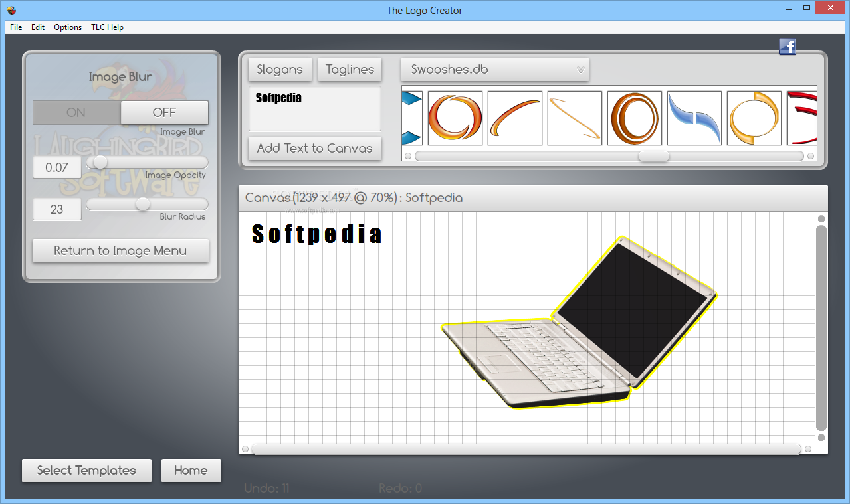The image size is (850, 504).
Task: Select the orange swirl circle swoosh
Action: tap(455, 118)
